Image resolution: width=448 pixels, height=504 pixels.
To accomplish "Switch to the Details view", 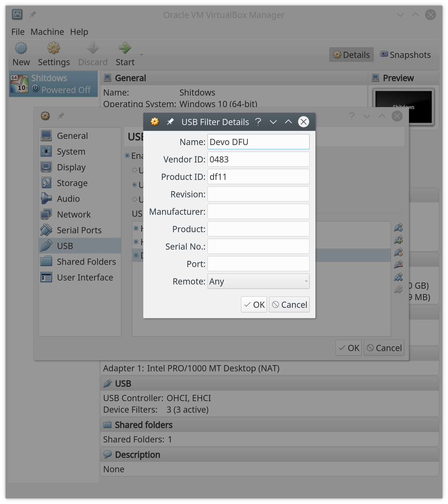I will pyautogui.click(x=351, y=55).
